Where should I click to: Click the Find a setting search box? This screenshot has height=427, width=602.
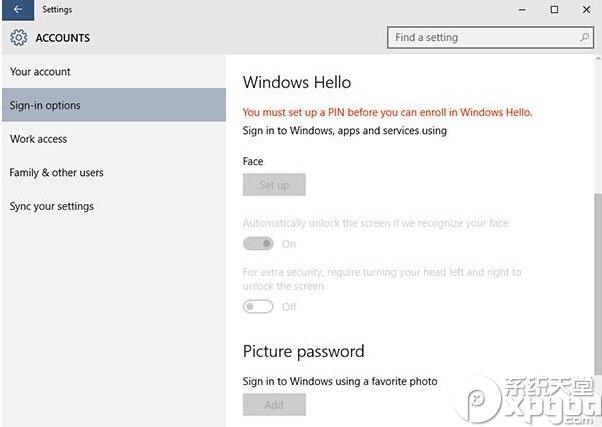point(480,38)
